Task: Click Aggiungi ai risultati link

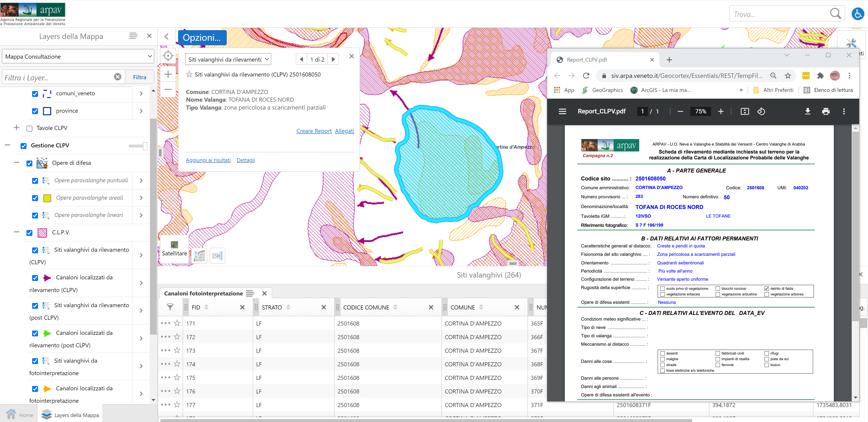Action: 208,160
